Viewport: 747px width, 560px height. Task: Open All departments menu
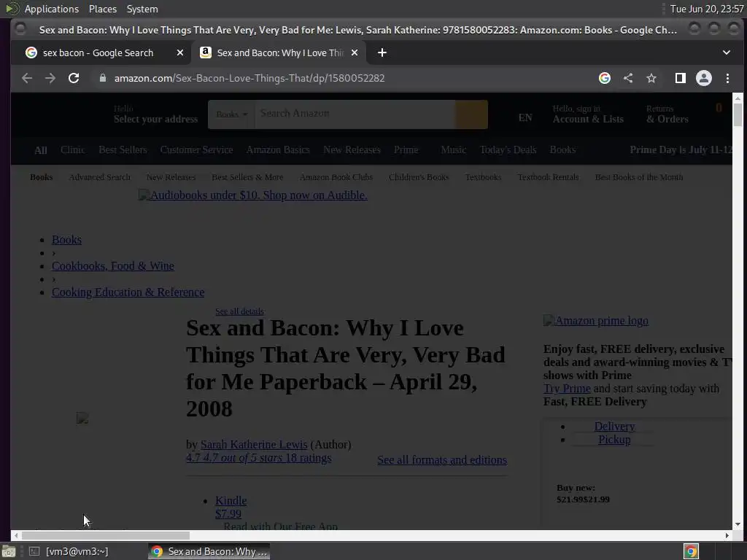[x=41, y=150]
